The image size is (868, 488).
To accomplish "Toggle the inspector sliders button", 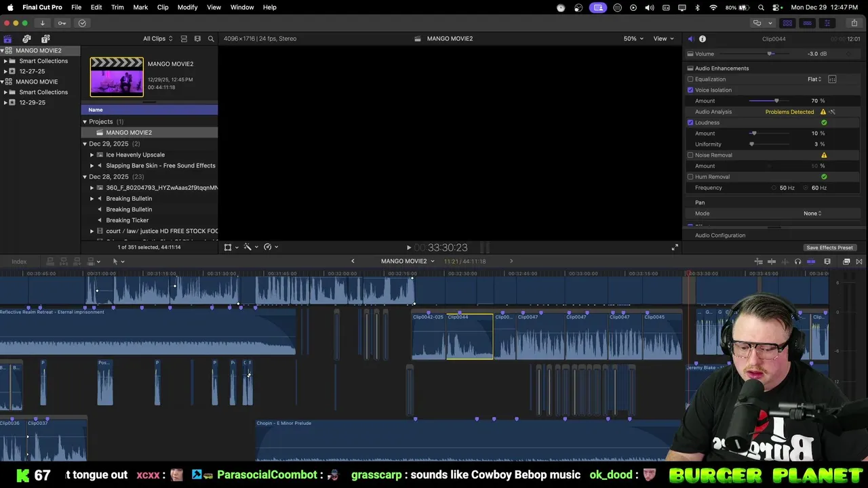I will 827,23.
